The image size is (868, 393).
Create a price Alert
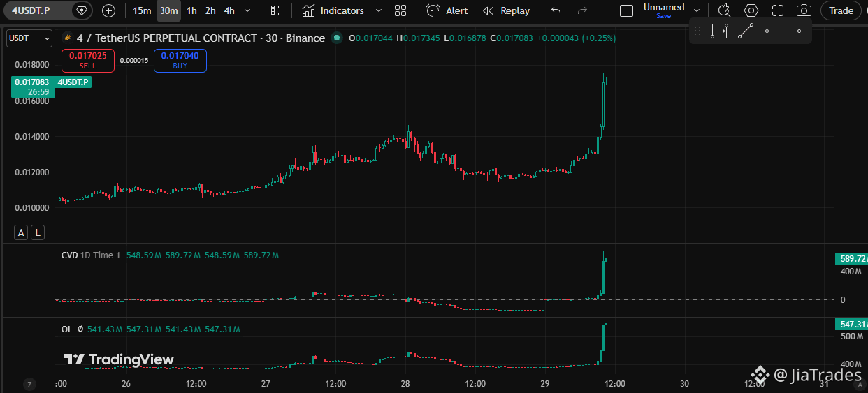(447, 10)
